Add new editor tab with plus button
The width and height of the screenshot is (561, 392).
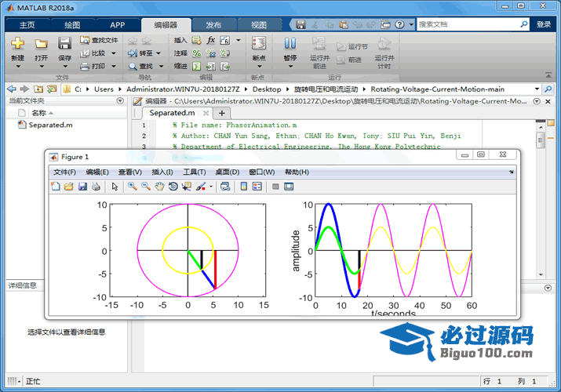222,113
